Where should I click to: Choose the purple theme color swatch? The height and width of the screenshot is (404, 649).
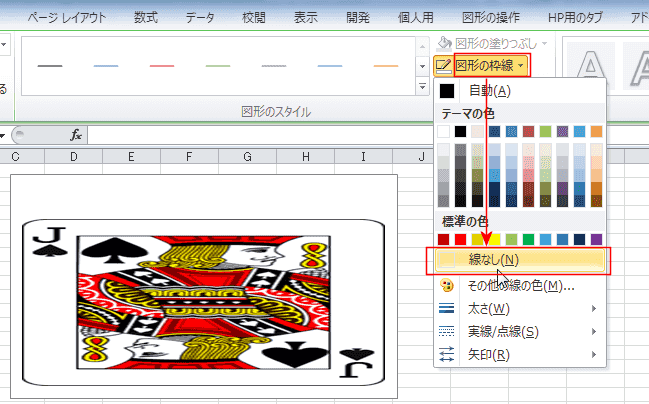click(x=562, y=132)
